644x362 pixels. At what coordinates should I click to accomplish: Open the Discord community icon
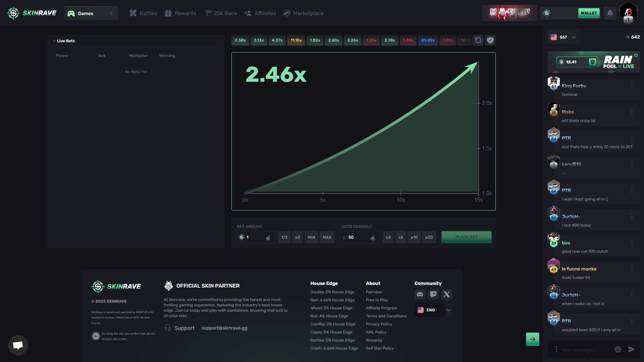pyautogui.click(x=420, y=294)
